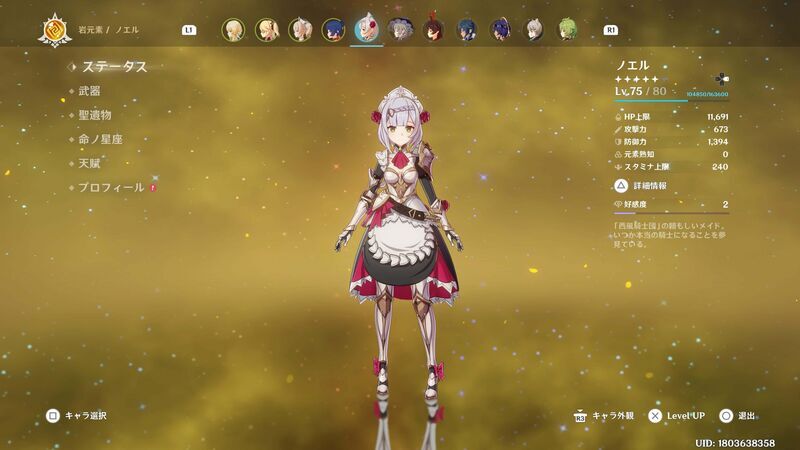
Task: Click the 元素熟知 0 stat row
Action: [x=671, y=154]
